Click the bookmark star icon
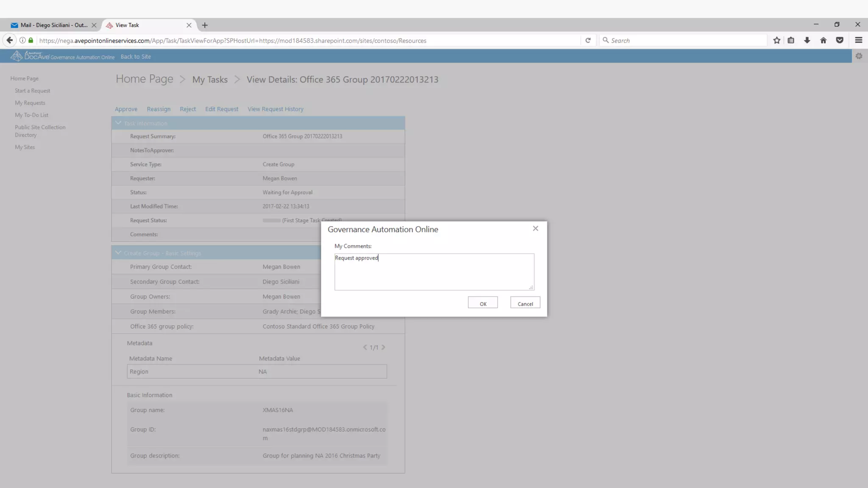 (776, 40)
